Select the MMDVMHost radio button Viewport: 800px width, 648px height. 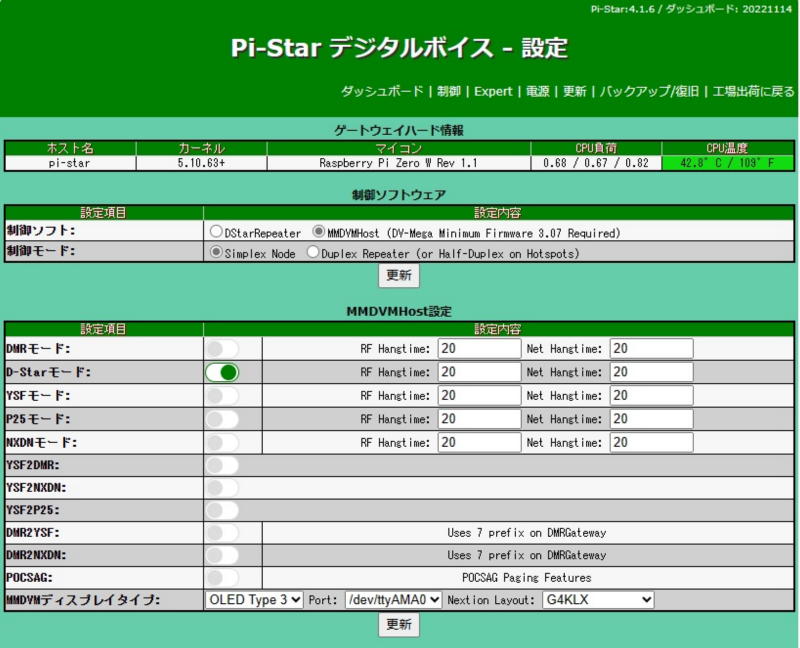tap(318, 232)
